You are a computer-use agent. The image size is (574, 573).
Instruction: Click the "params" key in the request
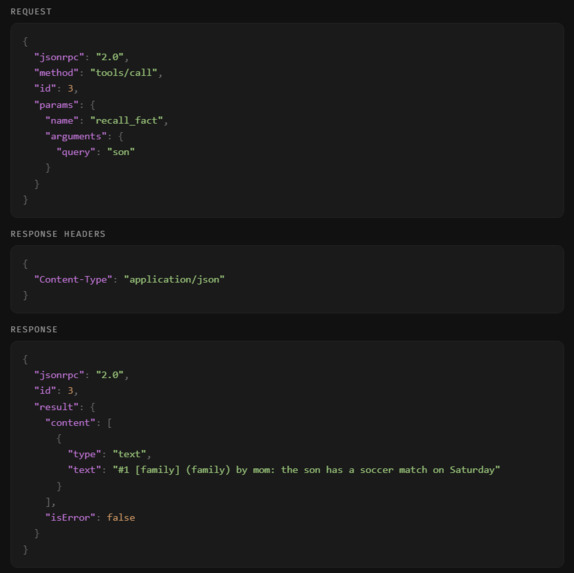(56, 105)
